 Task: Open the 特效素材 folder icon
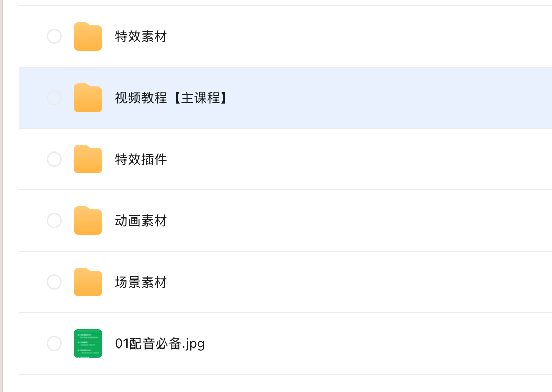tap(88, 36)
